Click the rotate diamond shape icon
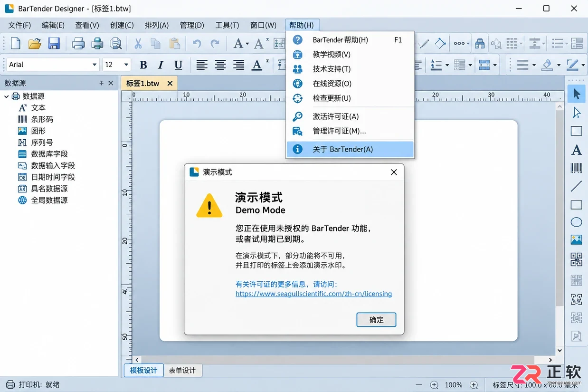Screen dimensions: 588x392 click(440, 43)
